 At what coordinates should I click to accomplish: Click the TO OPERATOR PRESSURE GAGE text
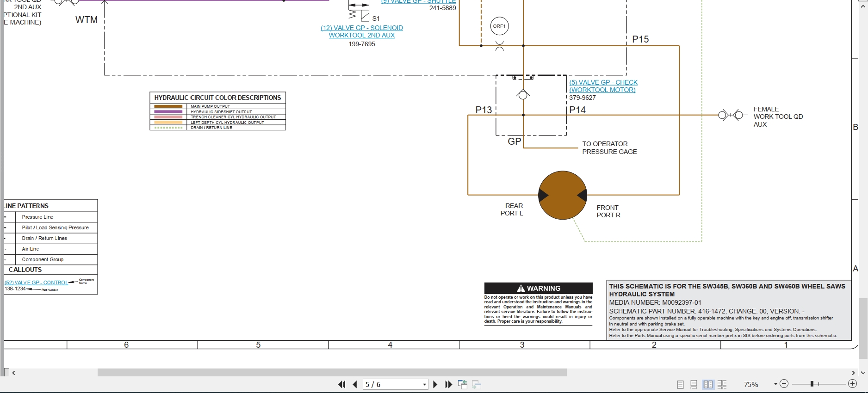coord(609,148)
